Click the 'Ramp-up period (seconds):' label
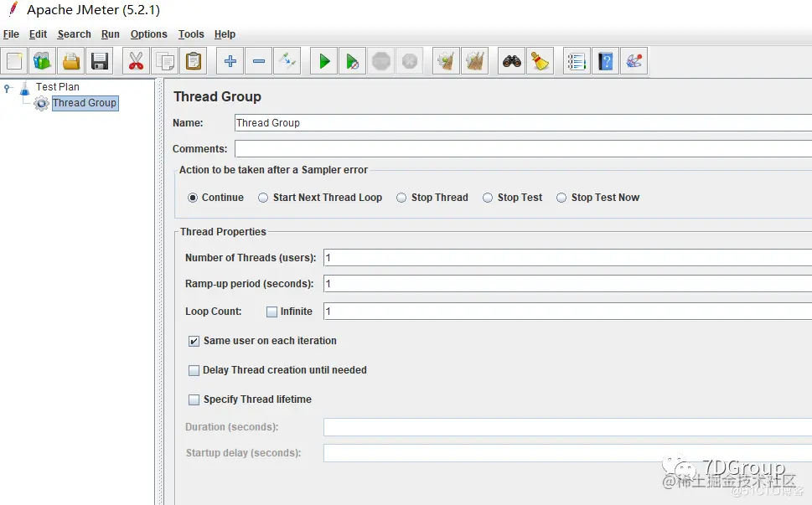The height and width of the screenshot is (505, 812). pos(250,284)
